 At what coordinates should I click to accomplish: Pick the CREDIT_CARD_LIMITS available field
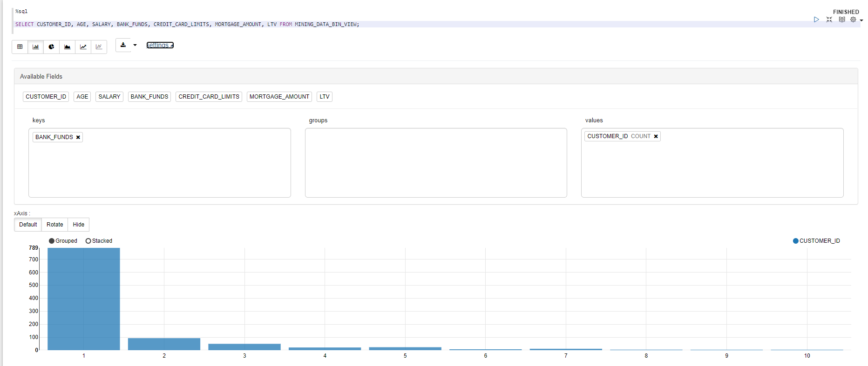pyautogui.click(x=209, y=97)
